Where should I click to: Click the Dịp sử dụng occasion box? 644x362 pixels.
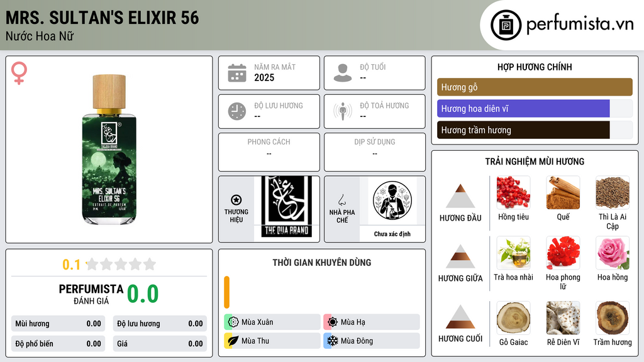[x=375, y=152]
